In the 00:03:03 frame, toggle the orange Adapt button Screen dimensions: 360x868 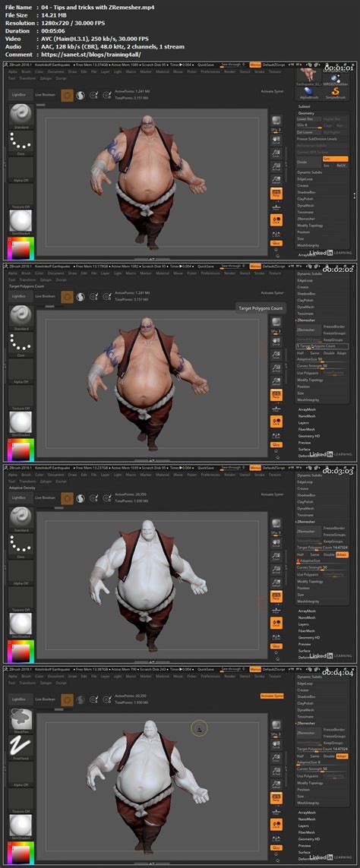tap(342, 554)
